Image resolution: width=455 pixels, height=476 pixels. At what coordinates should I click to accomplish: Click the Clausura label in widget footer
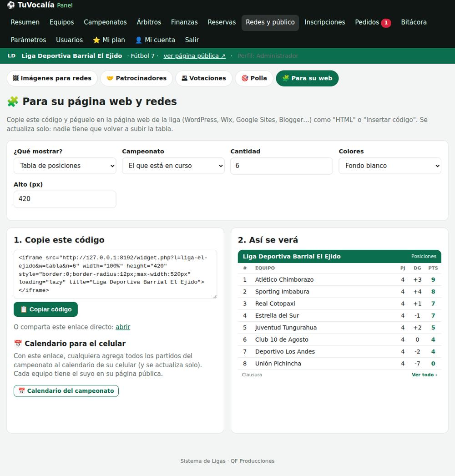[252, 375]
